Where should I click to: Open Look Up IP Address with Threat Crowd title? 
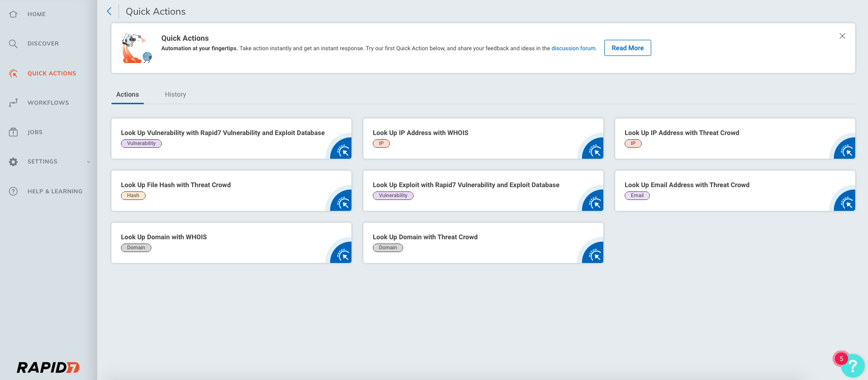(682, 133)
